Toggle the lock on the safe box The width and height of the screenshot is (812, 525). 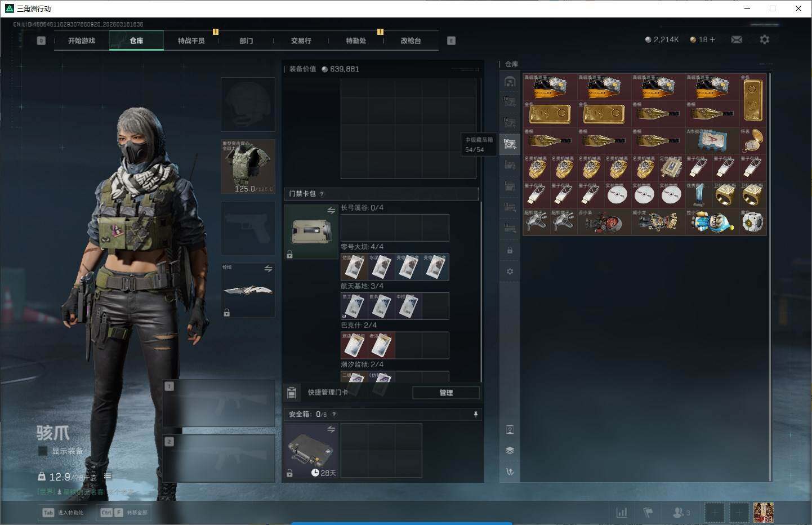coord(289,473)
